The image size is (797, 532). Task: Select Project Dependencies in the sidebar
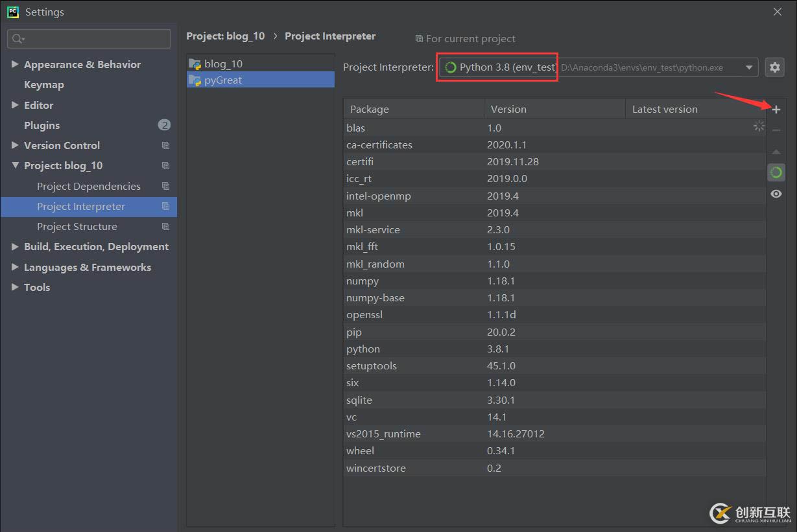88,187
